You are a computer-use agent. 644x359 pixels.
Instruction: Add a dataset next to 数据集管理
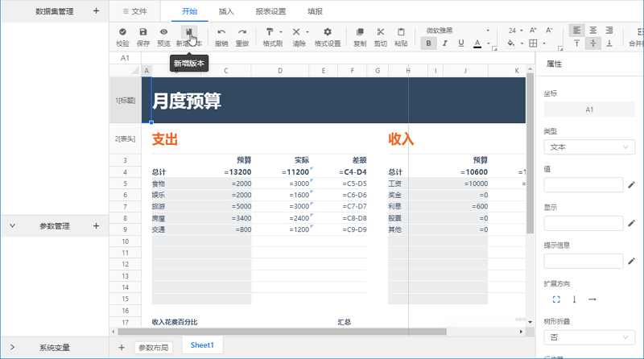pyautogui.click(x=96, y=10)
